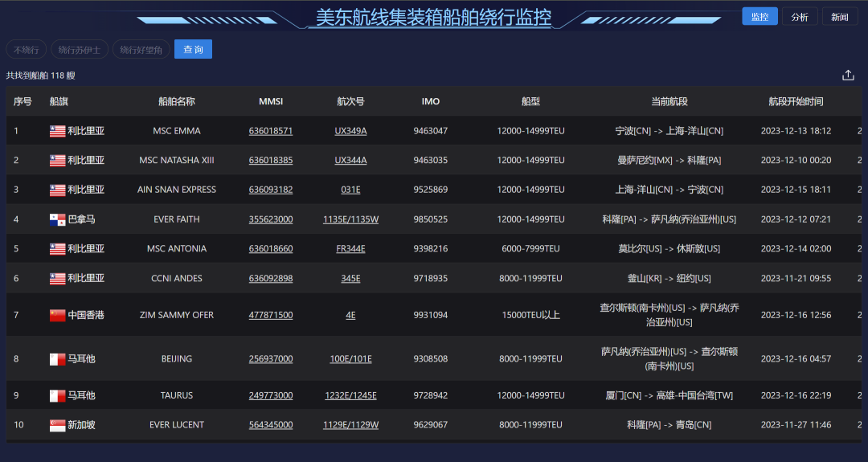The height and width of the screenshot is (462, 868).
Task: Click the 查询 search button
Action: point(193,49)
